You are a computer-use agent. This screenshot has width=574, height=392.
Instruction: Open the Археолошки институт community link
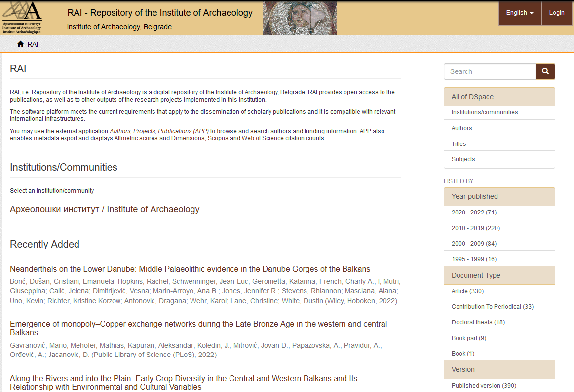pyautogui.click(x=105, y=209)
